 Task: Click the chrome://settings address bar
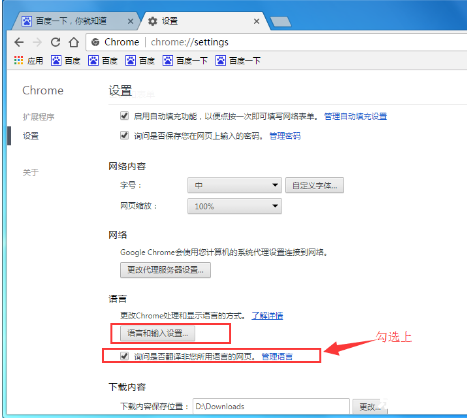click(x=277, y=42)
